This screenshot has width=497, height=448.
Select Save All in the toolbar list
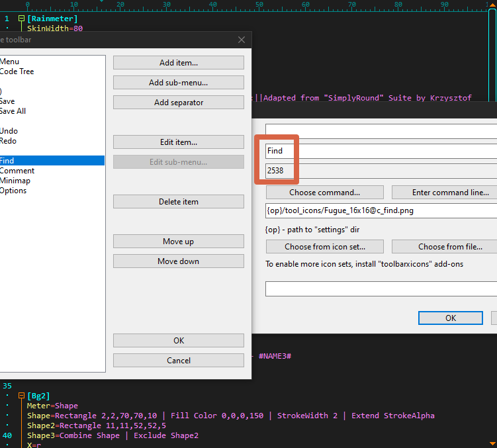click(13, 111)
